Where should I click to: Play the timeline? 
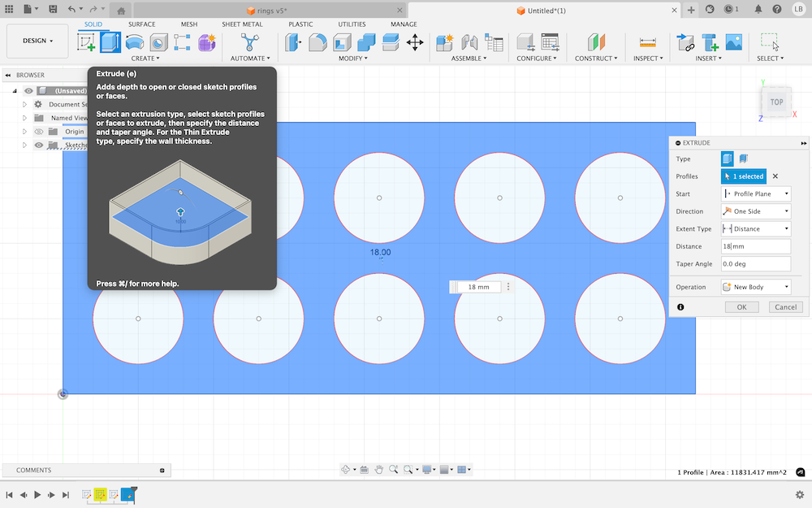[37, 494]
